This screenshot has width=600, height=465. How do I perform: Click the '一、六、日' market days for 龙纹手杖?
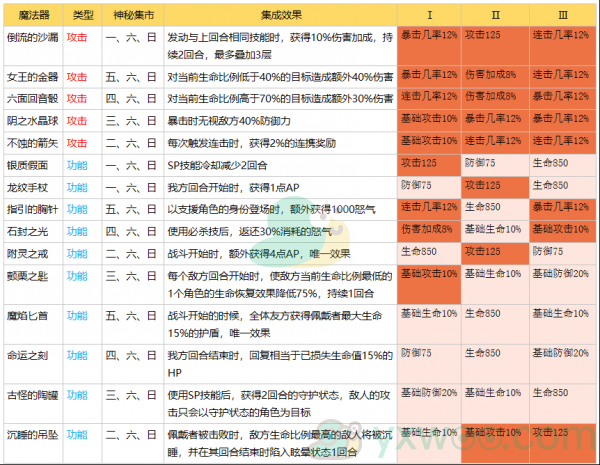(131, 188)
